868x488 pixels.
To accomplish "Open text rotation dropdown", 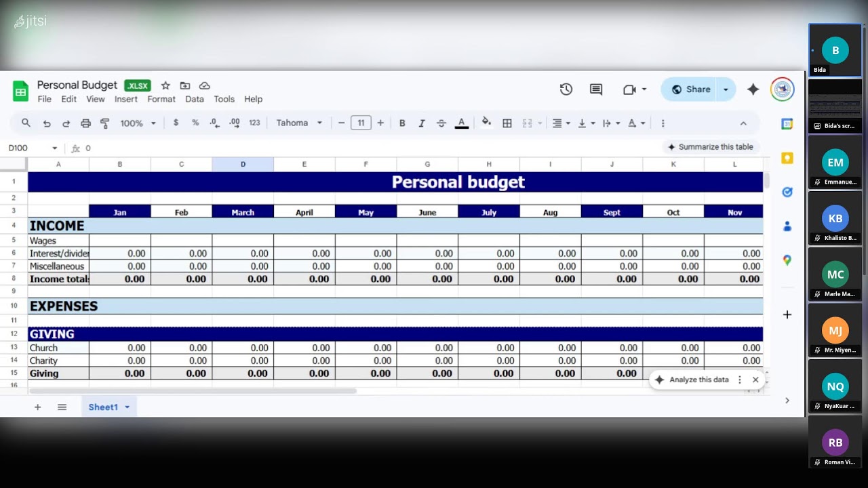I will tap(636, 123).
